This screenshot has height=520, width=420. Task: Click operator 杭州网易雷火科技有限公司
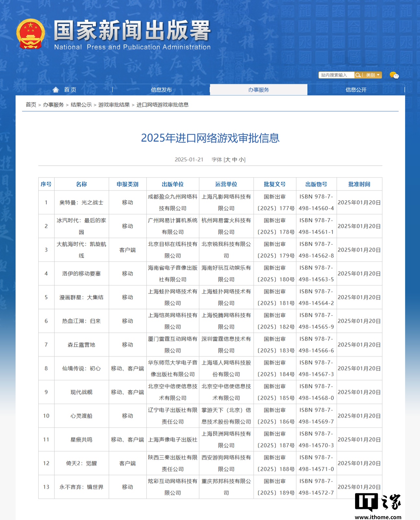point(226,226)
